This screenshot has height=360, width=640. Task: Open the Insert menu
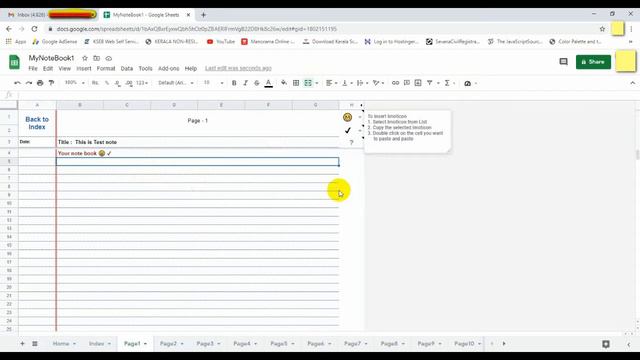click(84, 69)
